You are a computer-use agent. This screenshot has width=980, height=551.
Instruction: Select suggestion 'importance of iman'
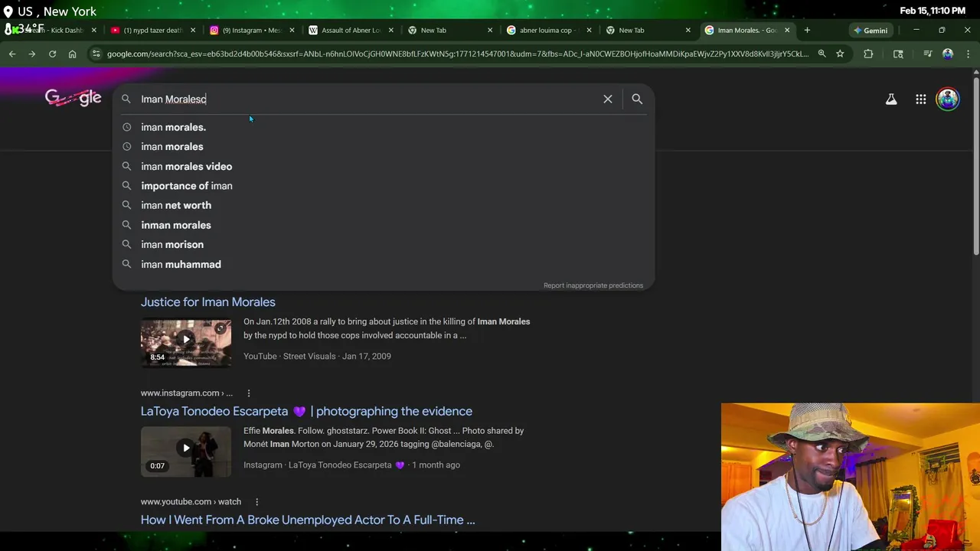click(383, 186)
